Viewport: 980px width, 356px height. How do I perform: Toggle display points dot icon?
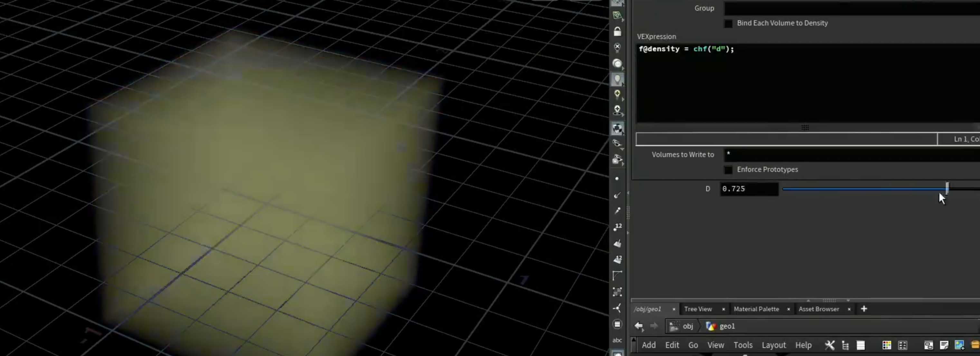tap(617, 179)
